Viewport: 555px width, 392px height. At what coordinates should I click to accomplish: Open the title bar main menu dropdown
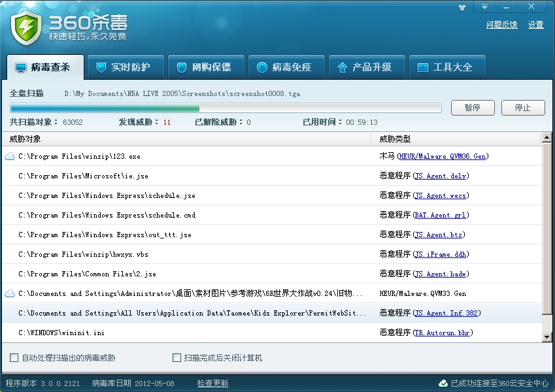484,7
